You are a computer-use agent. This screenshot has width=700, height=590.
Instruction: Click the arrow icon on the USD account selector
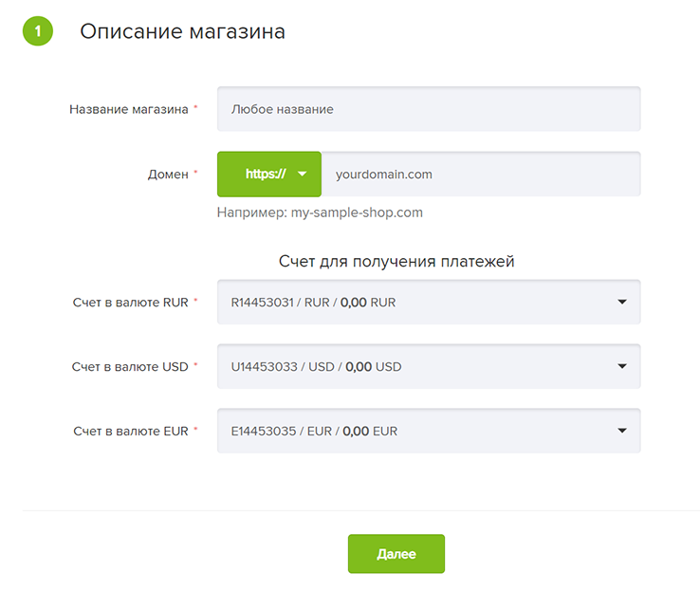pyautogui.click(x=622, y=366)
